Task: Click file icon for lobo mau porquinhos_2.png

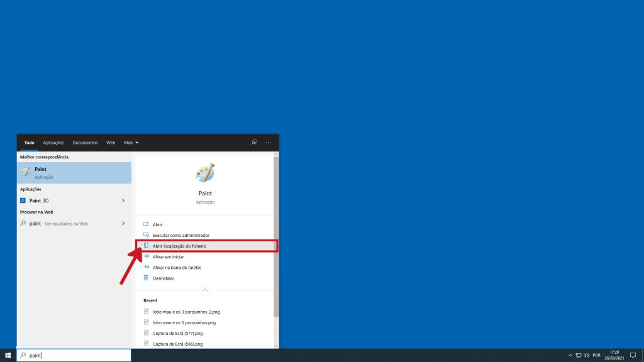Action: [x=146, y=311]
